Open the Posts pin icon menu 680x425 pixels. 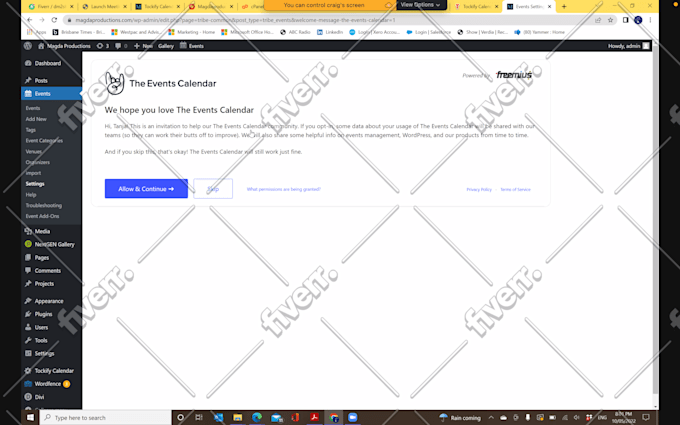point(28,81)
